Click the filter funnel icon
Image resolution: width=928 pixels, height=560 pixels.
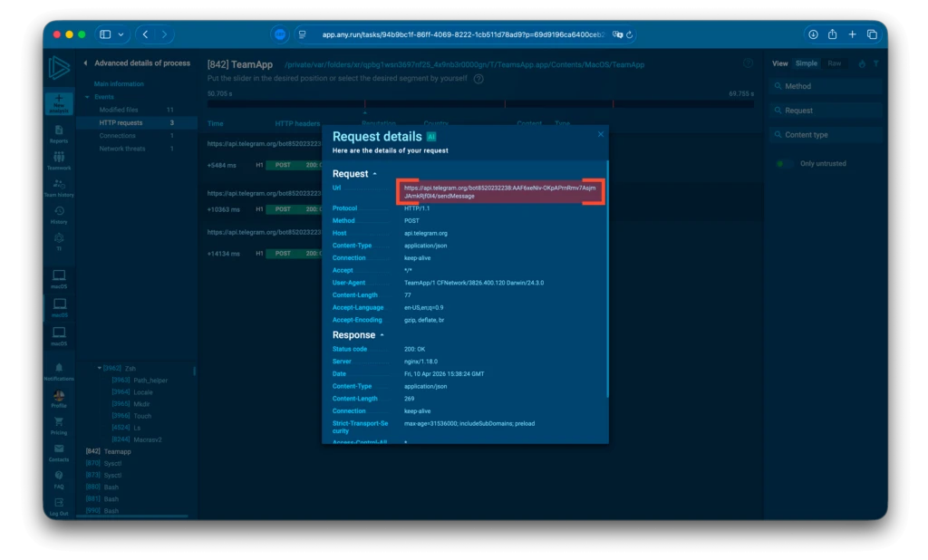(x=875, y=63)
